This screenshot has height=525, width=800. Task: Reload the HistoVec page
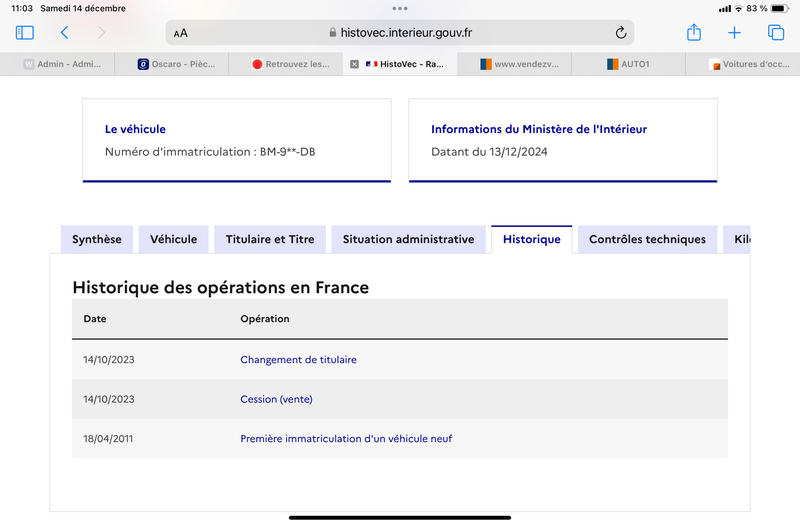pyautogui.click(x=620, y=33)
